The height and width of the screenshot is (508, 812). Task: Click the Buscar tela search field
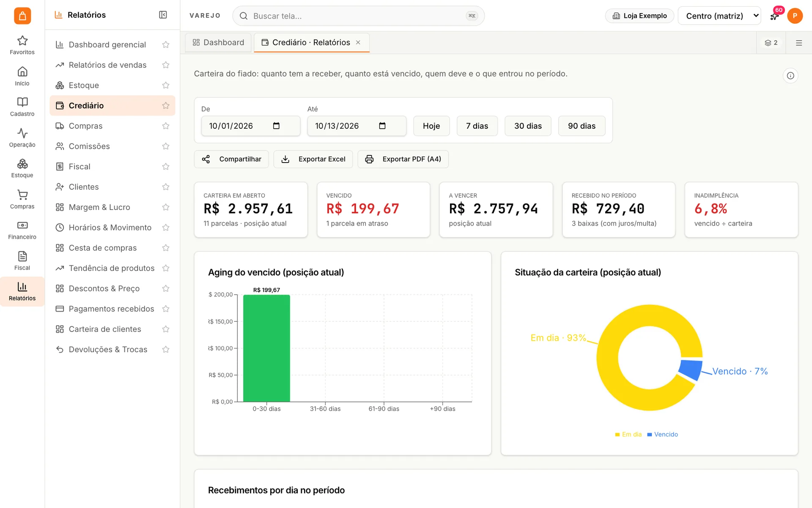pyautogui.click(x=358, y=16)
